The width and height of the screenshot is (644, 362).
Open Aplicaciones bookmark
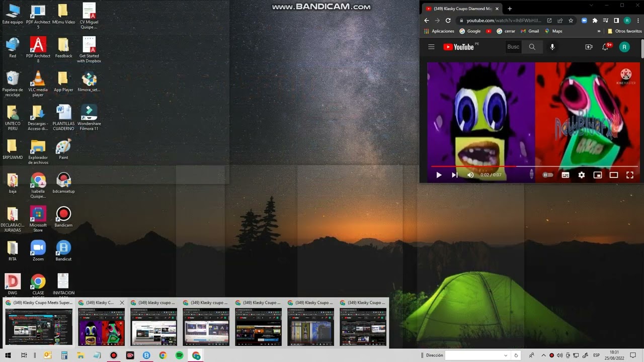tap(439, 31)
